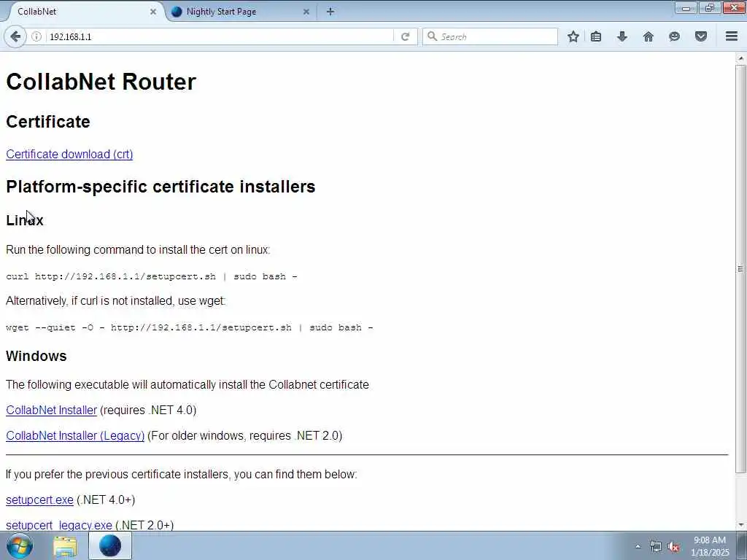Go to home page icon
Viewport: 747px width, 560px height.
coord(648,36)
